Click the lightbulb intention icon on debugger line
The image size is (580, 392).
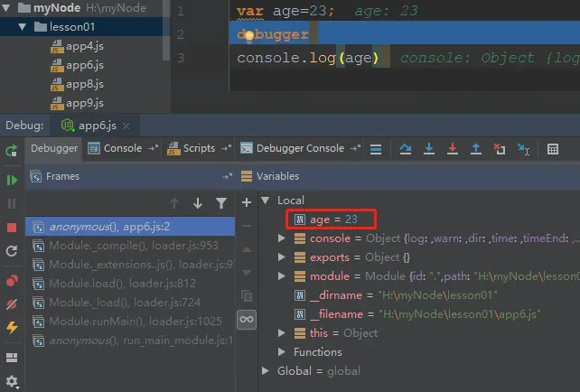249,35
